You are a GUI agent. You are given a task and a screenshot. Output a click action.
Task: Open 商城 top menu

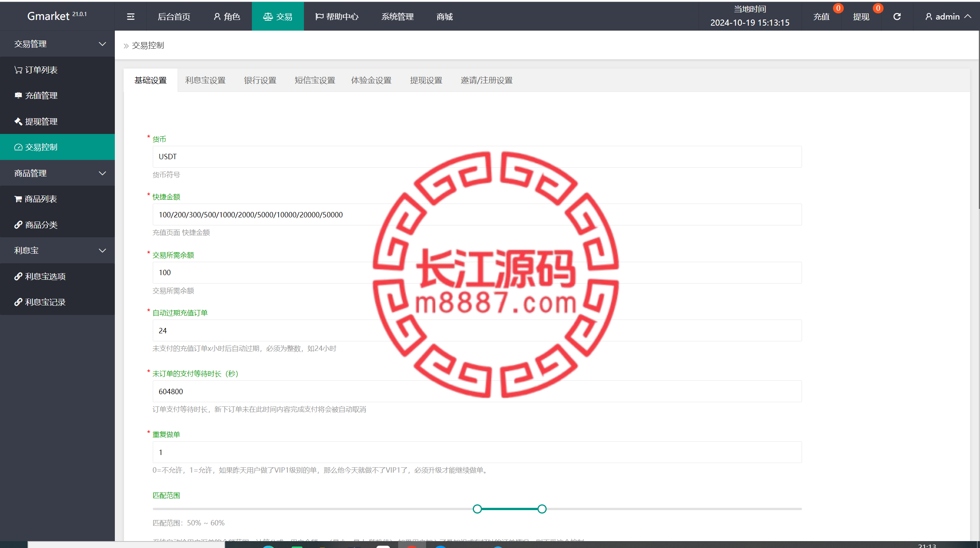click(444, 16)
